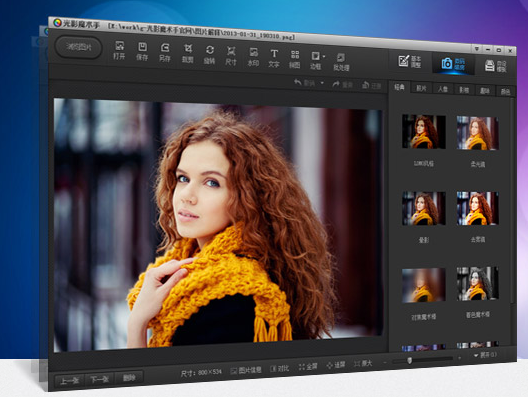Add a watermark with the 水印 icon
Viewport: 528px width, 397px height.
[x=253, y=57]
